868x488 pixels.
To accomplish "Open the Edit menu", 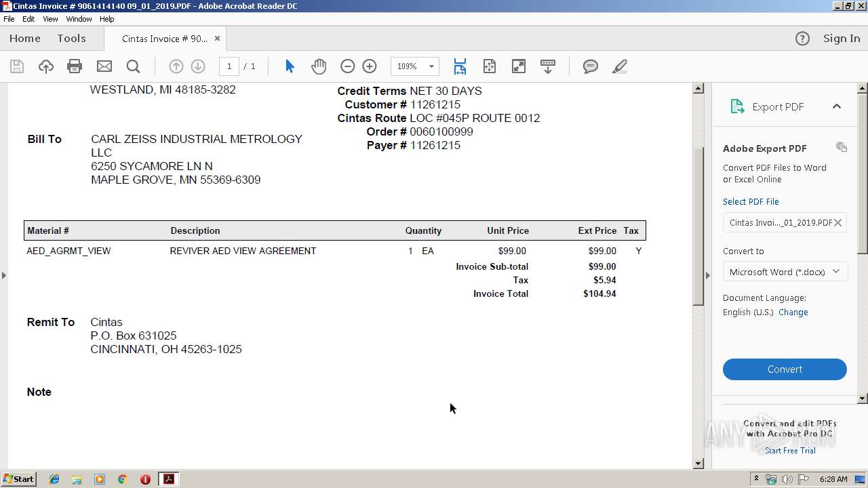I will pos(28,19).
